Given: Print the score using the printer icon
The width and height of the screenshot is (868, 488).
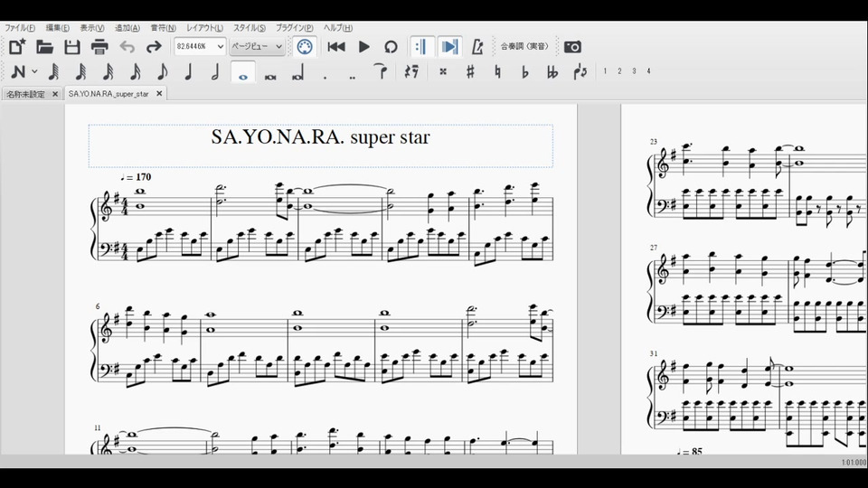Looking at the screenshot, I should pyautogui.click(x=99, y=47).
